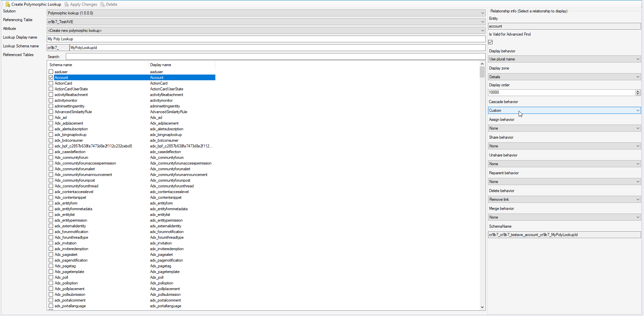Expand the Solution dropdown
The height and width of the screenshot is (316, 644).
[x=266, y=13]
